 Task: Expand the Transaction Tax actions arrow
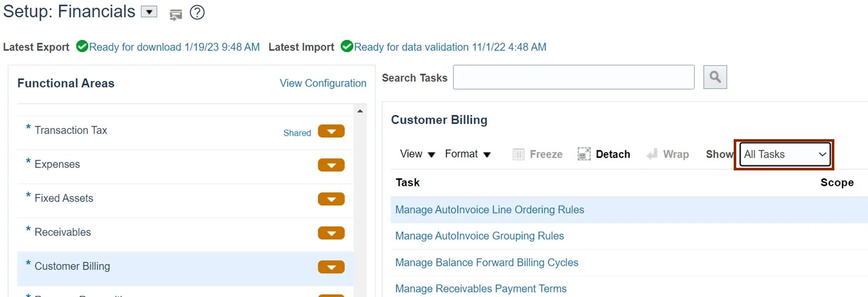[331, 132]
